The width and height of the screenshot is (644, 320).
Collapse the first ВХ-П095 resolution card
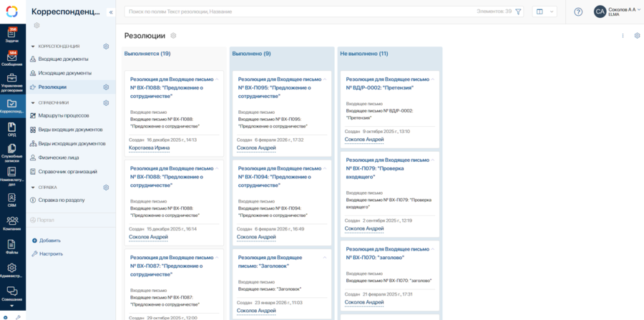click(326, 79)
